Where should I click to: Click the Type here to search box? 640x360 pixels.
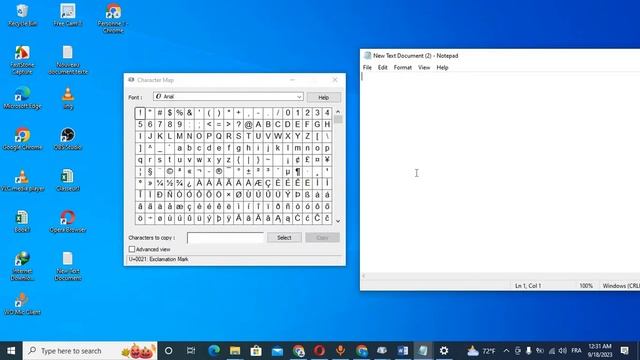point(90,351)
